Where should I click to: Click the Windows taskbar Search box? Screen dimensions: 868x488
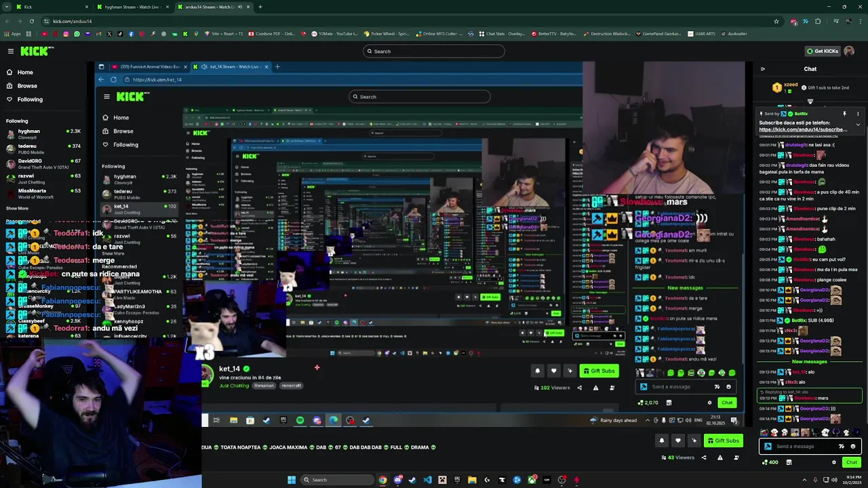click(337, 480)
